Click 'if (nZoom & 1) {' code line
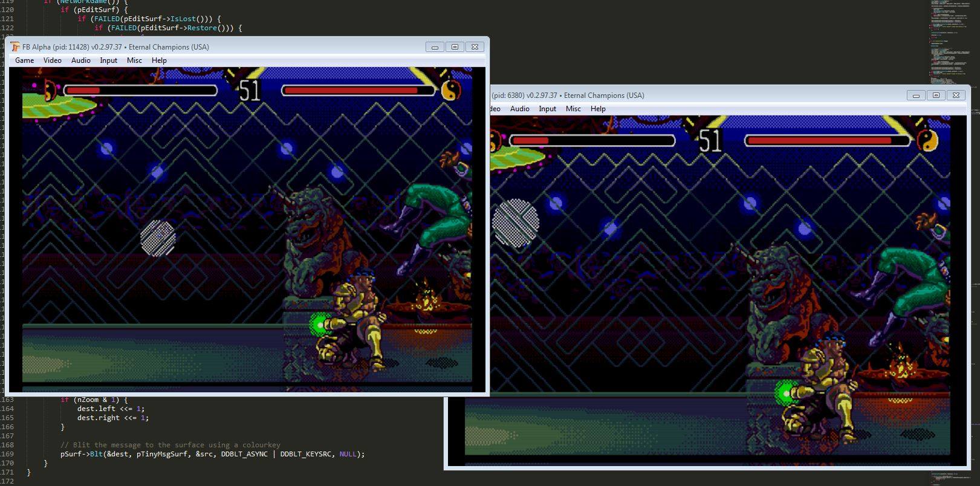Screen dimensions: 980x486 (94, 400)
